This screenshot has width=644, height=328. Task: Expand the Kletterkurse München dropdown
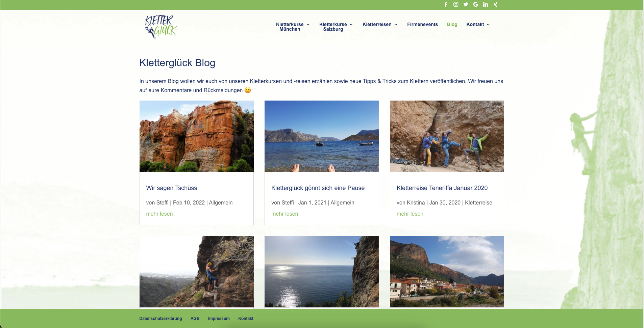[x=293, y=27]
